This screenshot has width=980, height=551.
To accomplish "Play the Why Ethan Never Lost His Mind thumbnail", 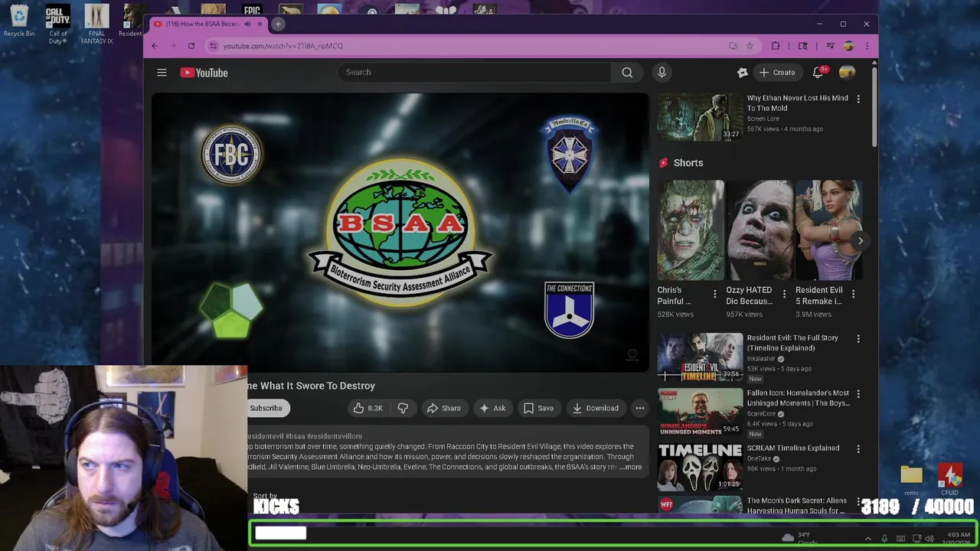I will coord(700,117).
